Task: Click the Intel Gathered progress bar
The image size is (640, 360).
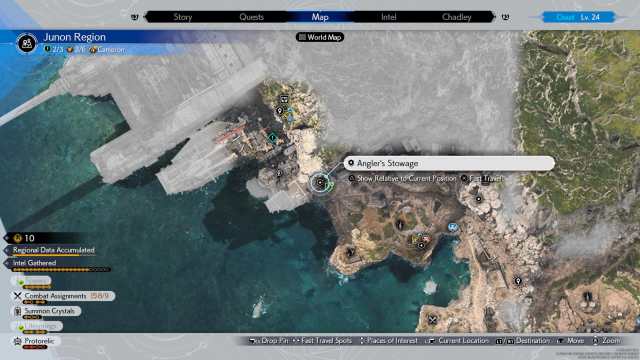Action: [61, 270]
